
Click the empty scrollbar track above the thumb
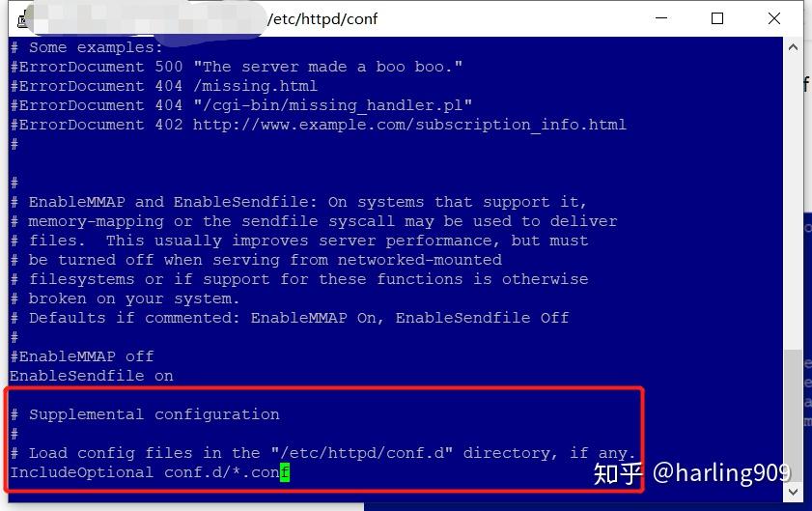tap(793, 202)
